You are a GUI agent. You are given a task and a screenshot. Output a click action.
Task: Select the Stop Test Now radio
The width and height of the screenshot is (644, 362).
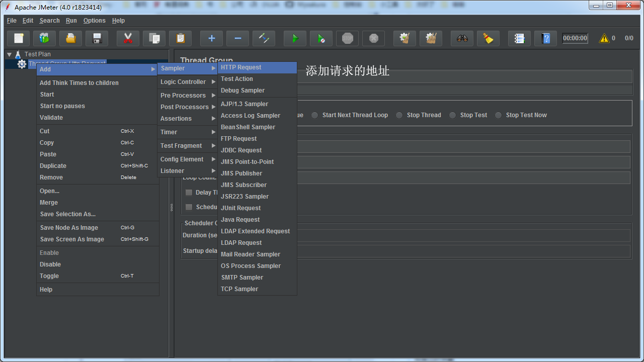click(x=498, y=115)
